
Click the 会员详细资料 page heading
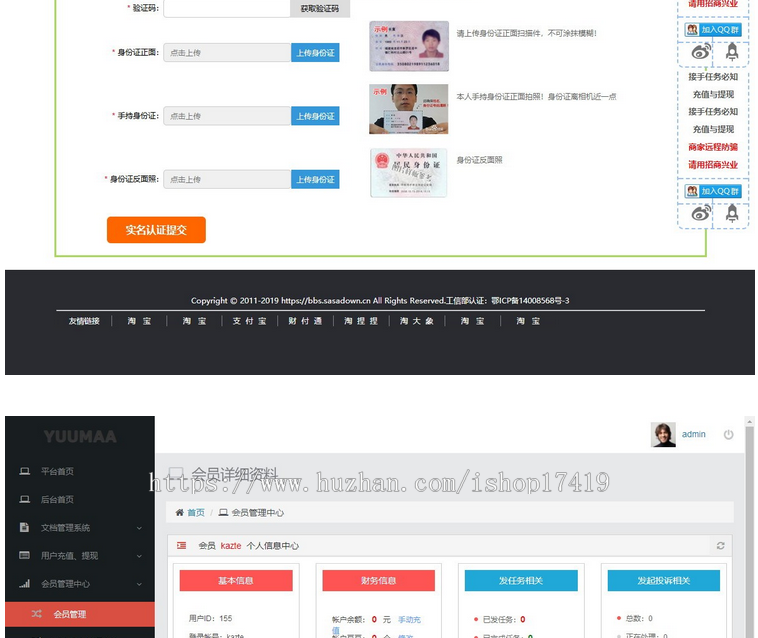234,474
